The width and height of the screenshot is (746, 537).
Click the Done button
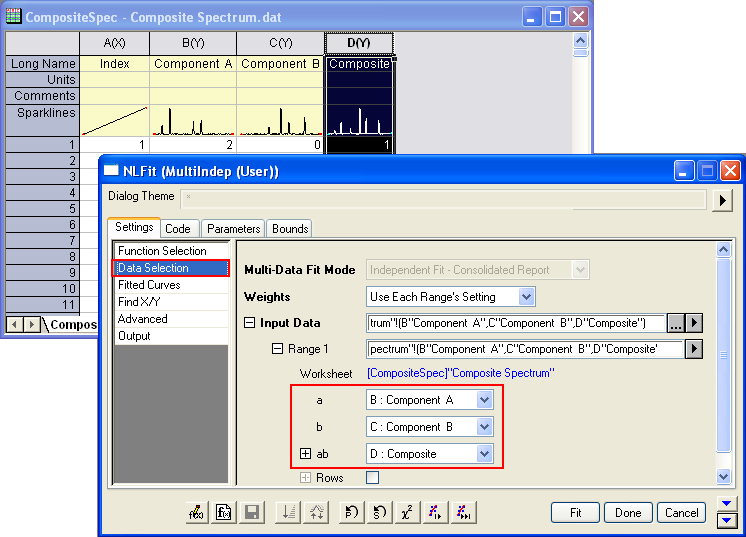(627, 512)
